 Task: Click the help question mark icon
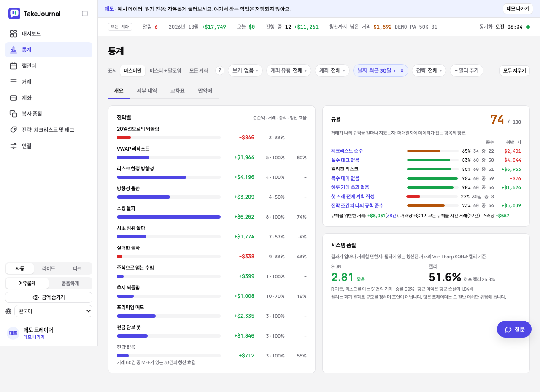pos(220,70)
